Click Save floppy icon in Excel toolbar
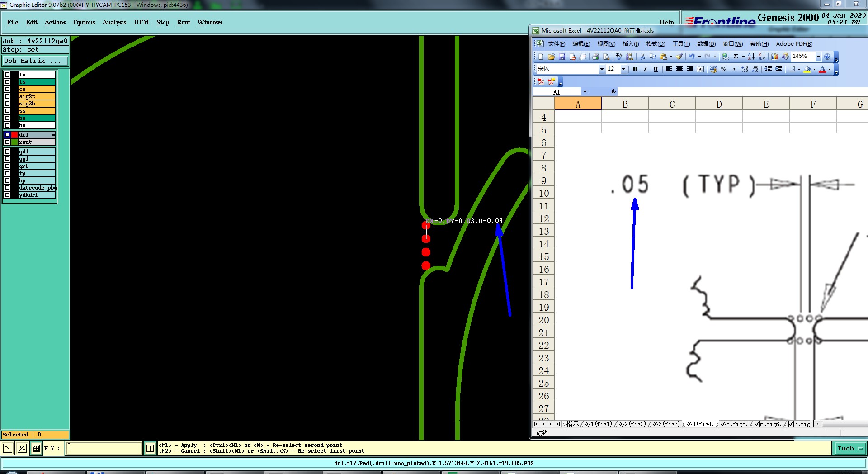This screenshot has height=474, width=868. click(562, 57)
